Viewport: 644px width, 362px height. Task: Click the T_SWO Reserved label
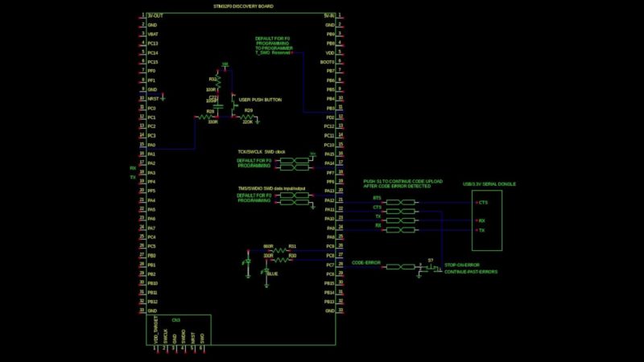point(273,52)
